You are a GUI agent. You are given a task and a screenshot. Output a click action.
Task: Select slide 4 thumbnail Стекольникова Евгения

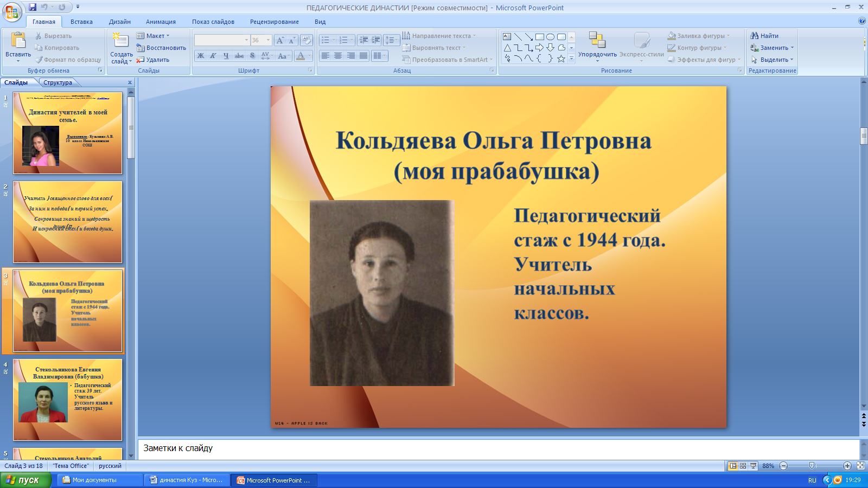pyautogui.click(x=68, y=400)
